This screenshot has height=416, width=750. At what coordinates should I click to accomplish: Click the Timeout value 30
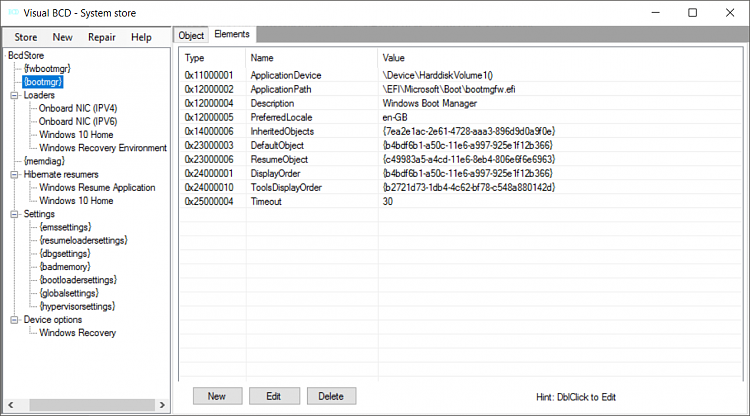point(387,202)
